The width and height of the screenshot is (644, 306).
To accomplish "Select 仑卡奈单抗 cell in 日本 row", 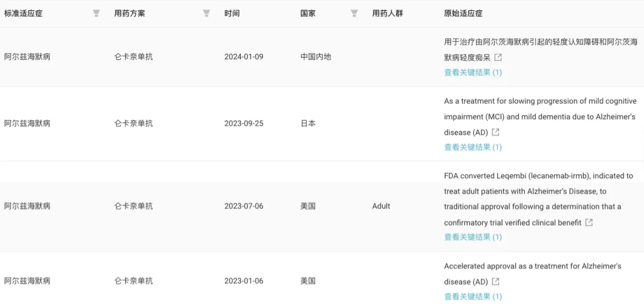I will click(134, 123).
